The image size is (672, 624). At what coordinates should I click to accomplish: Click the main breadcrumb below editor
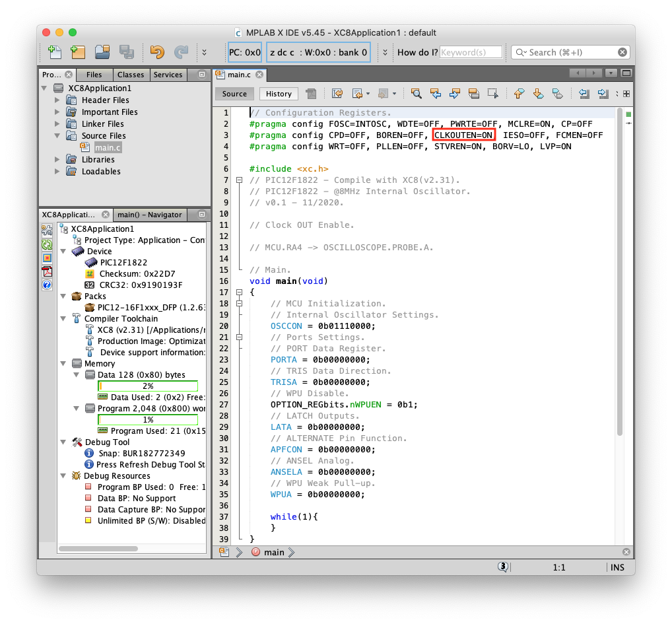pos(274,553)
